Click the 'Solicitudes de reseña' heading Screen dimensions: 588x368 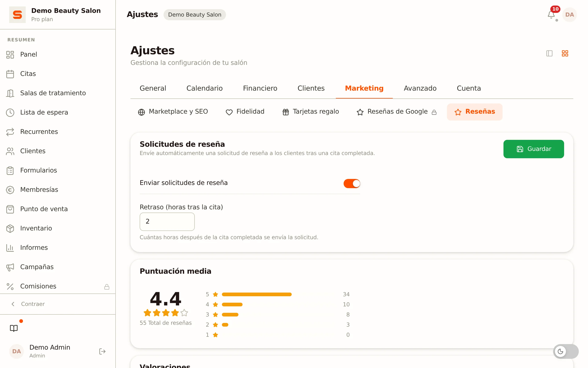[182, 144]
